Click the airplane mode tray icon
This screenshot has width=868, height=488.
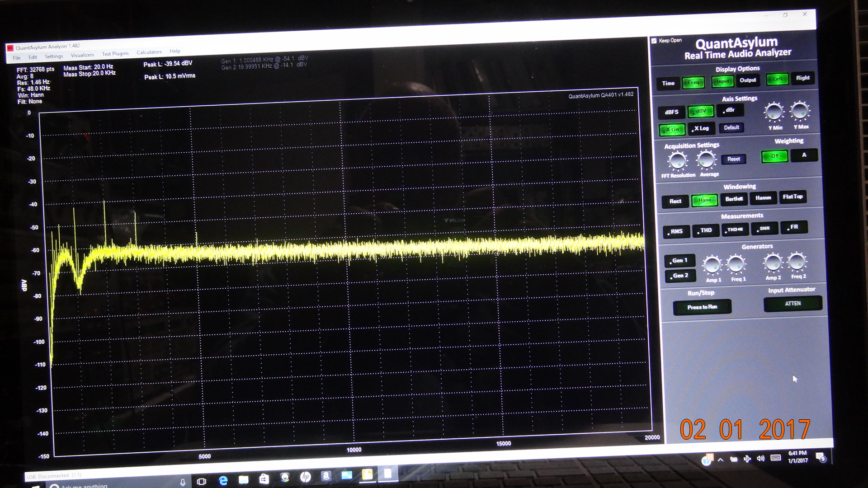click(747, 459)
